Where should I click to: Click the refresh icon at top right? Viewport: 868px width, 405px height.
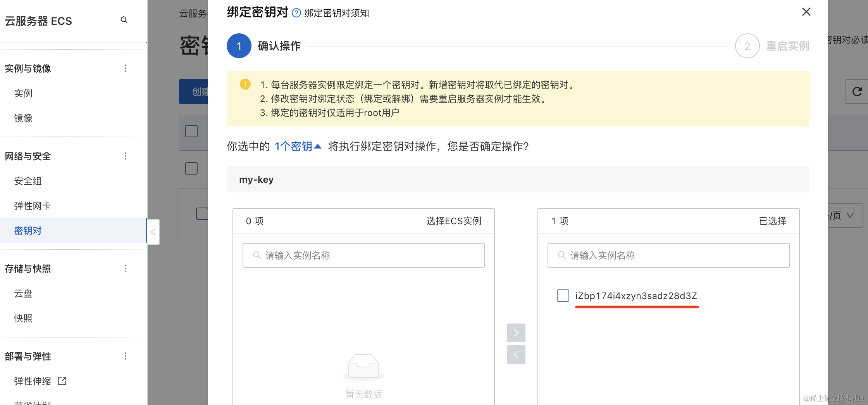(857, 92)
